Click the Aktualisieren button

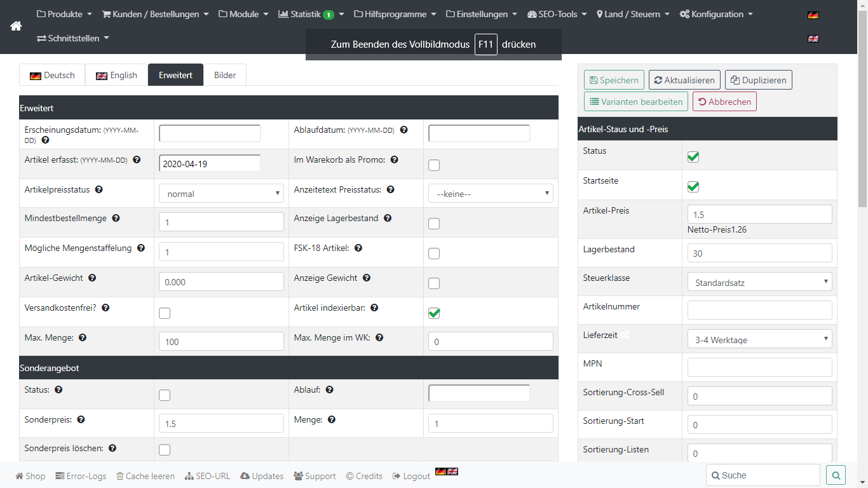tap(684, 80)
